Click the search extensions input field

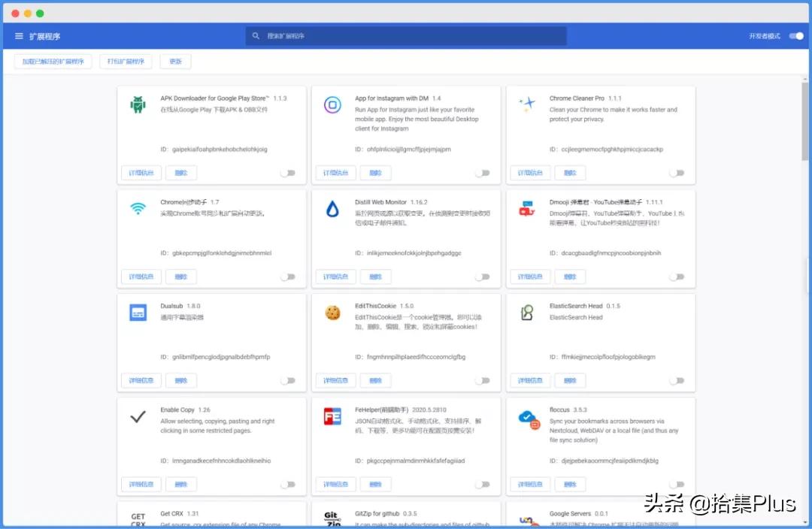point(406,36)
